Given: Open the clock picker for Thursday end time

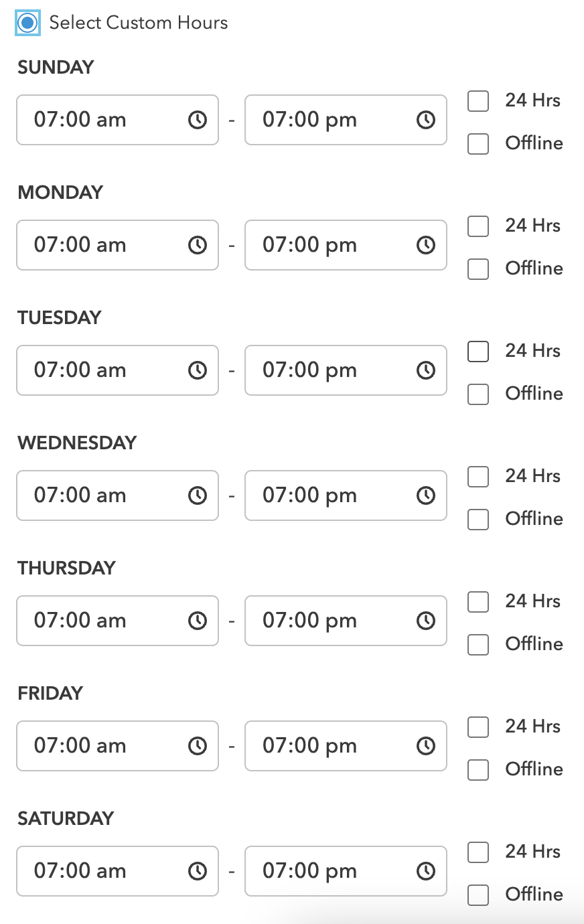Looking at the screenshot, I should pyautogui.click(x=426, y=621).
